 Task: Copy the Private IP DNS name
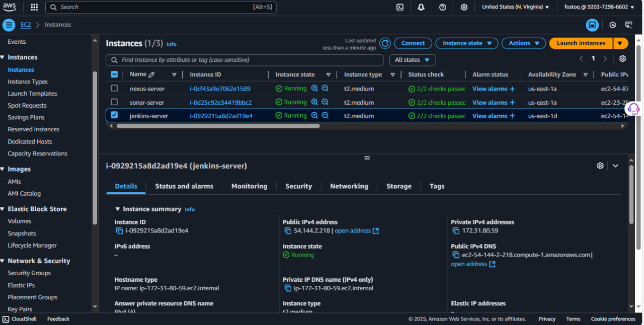[288, 288]
